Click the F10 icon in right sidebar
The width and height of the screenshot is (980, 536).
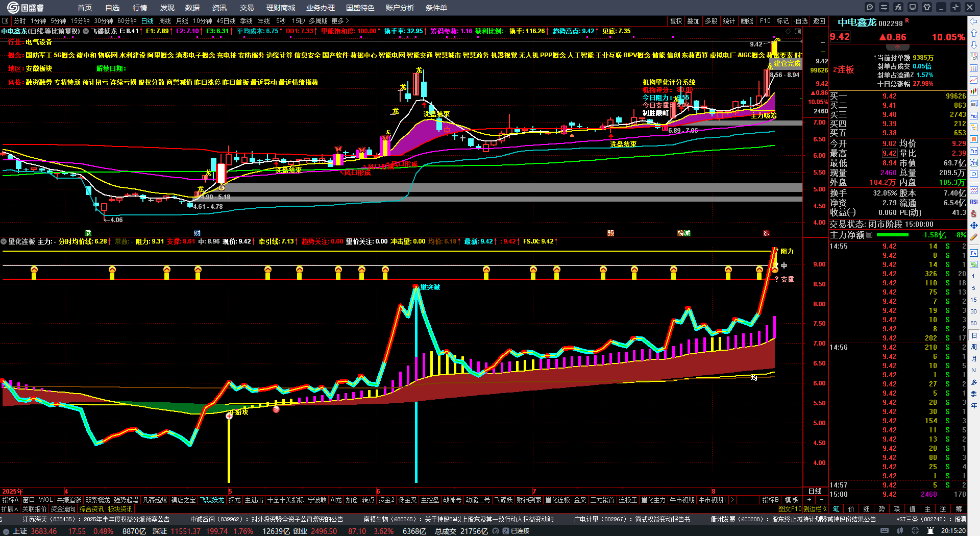(x=974, y=115)
